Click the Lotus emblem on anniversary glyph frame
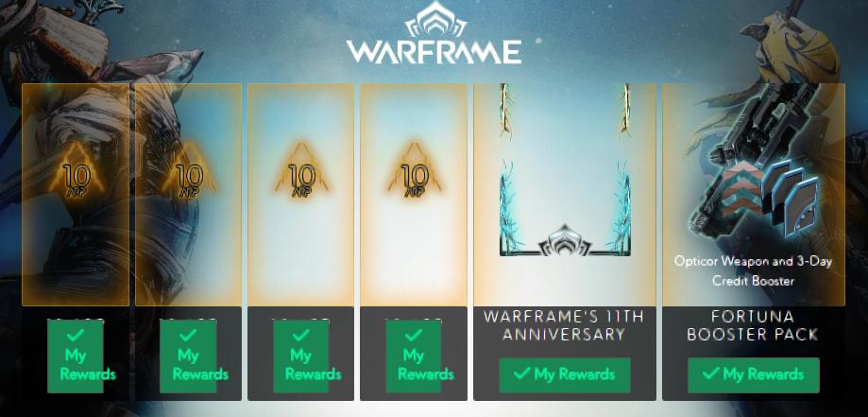This screenshot has height=417, width=868. (x=565, y=241)
